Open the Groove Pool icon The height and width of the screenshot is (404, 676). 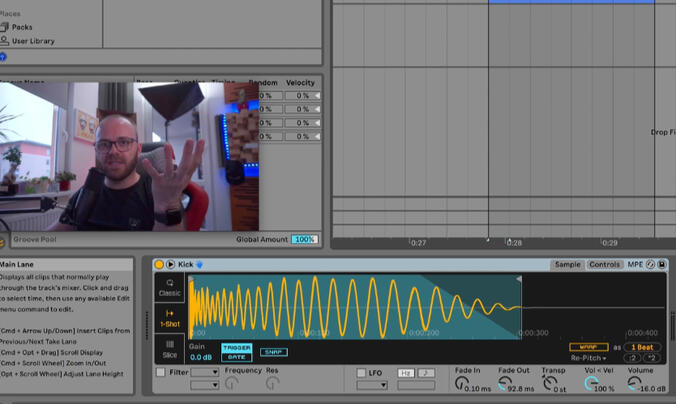(4, 240)
